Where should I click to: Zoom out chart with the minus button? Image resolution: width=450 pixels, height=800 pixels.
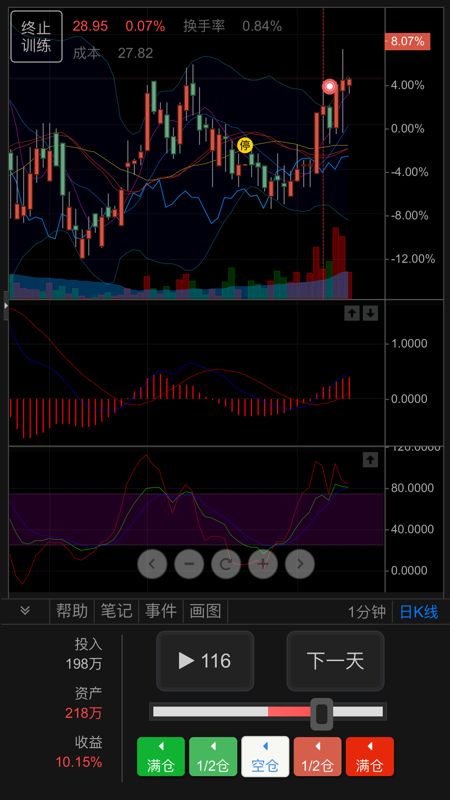coord(189,564)
